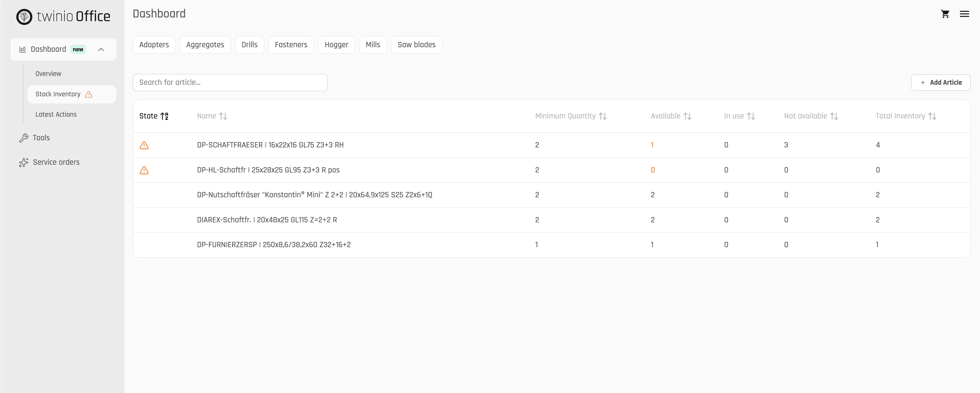Filter by Aggregates category

tap(205, 45)
